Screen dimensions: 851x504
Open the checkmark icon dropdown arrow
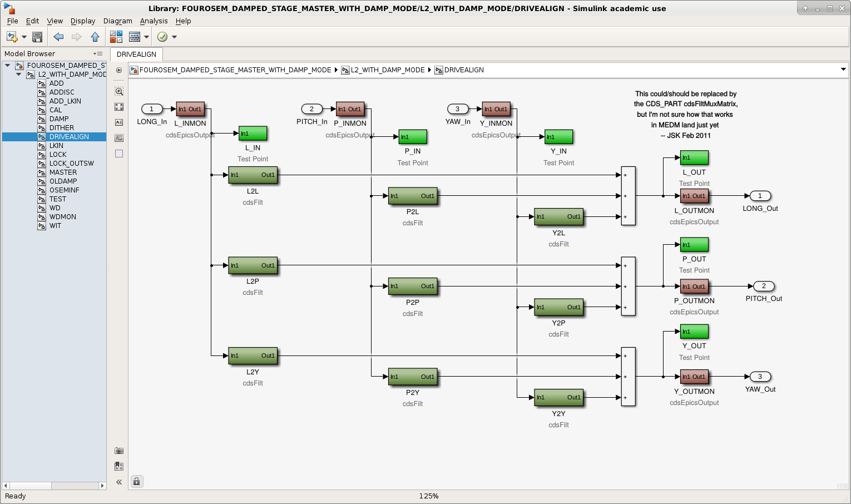pyautogui.click(x=175, y=37)
